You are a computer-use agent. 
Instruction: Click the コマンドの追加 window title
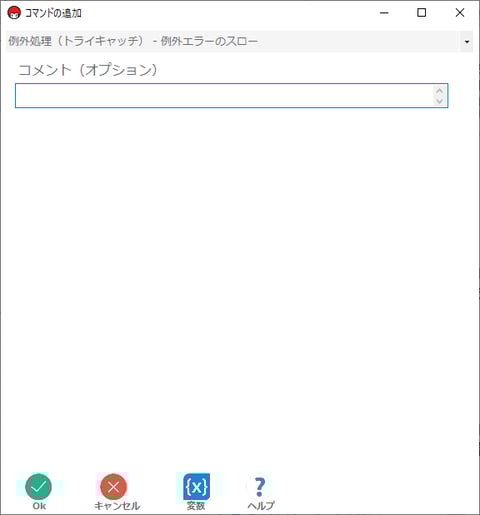53,13
